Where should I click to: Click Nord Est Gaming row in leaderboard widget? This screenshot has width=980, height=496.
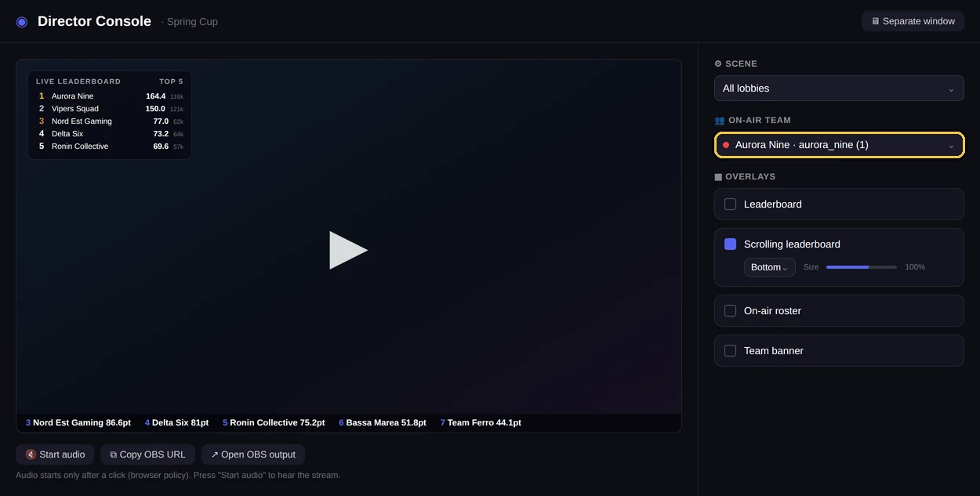click(x=110, y=121)
